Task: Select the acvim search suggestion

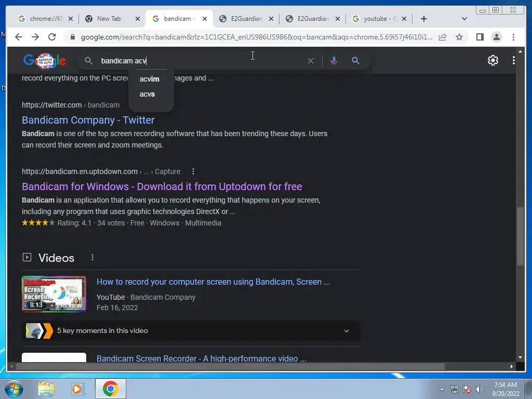Action: click(149, 79)
